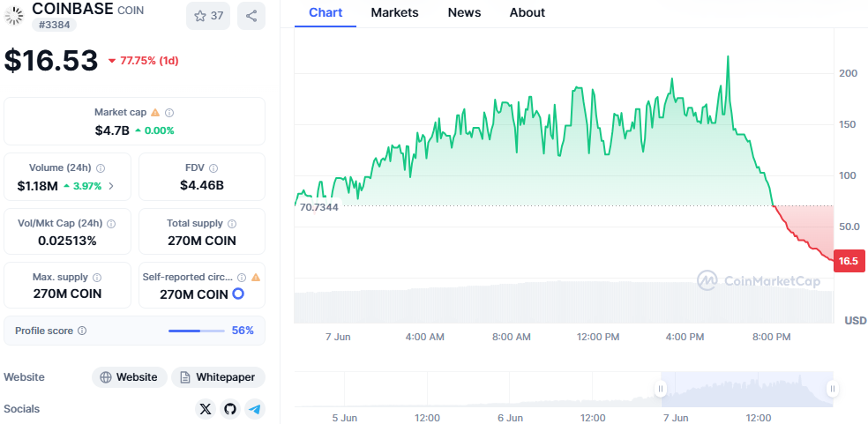Image resolution: width=868 pixels, height=424 pixels.
Task: Click the 8:00 PM chart axis label
Action: click(x=773, y=337)
